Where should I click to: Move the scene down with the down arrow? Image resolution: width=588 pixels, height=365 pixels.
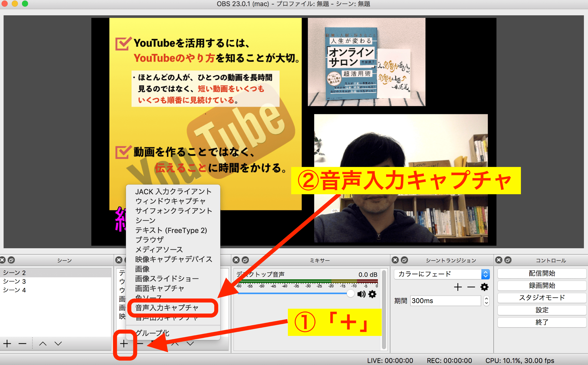coord(58,344)
